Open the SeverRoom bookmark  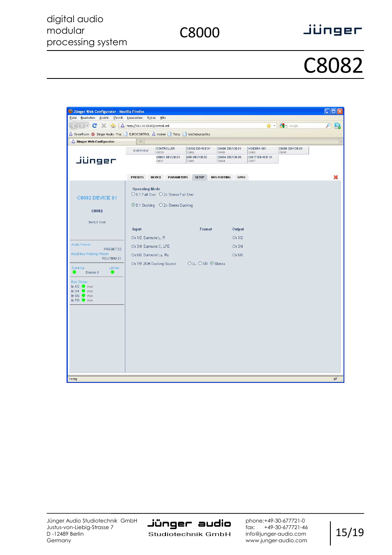[x=79, y=134]
